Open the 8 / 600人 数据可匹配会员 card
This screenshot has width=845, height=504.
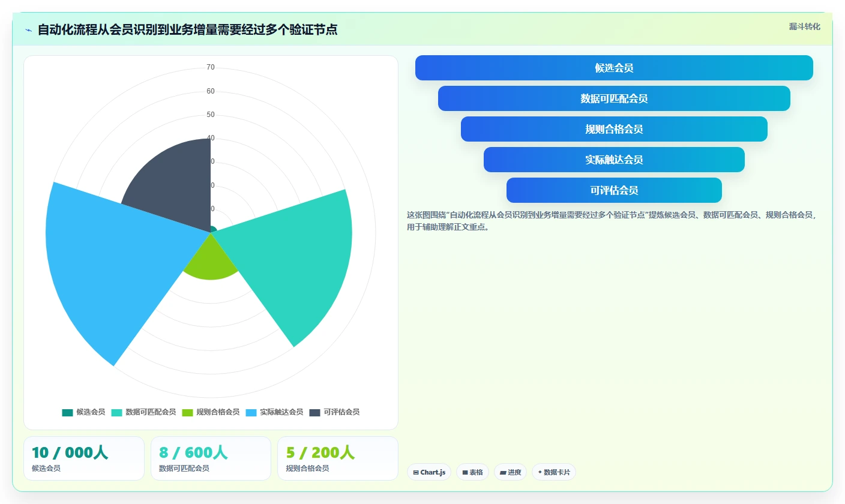tap(211, 458)
